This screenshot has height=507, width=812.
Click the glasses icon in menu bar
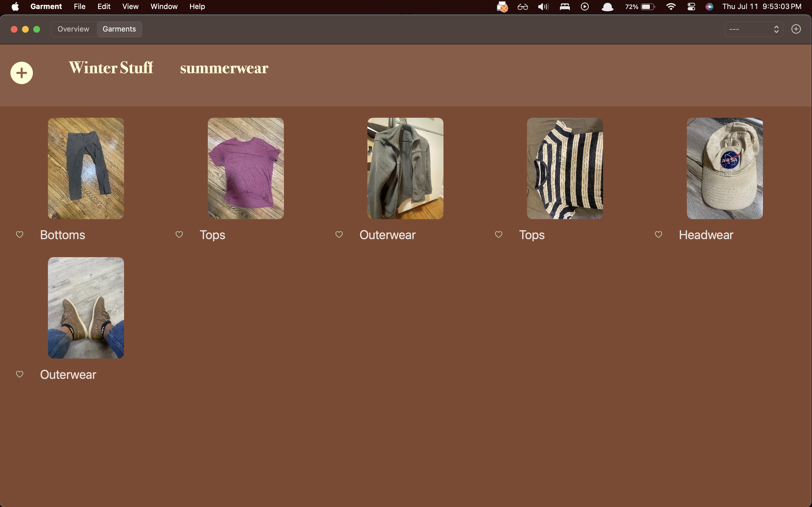522,7
